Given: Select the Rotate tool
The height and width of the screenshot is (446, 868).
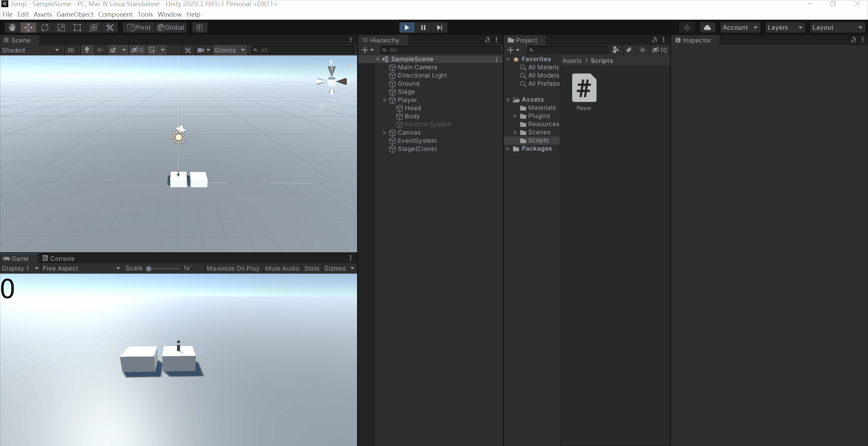Looking at the screenshot, I should (x=45, y=28).
